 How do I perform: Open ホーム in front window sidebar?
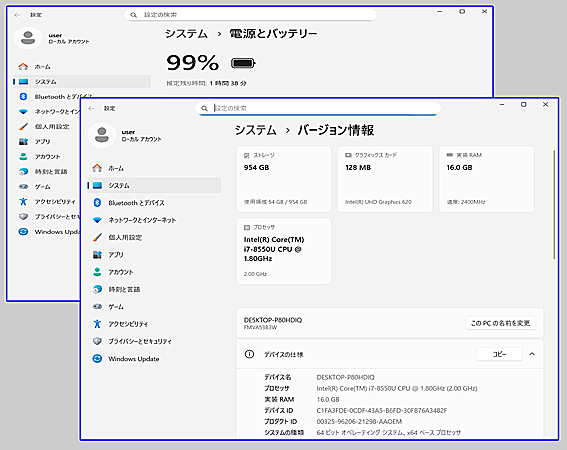tap(116, 168)
